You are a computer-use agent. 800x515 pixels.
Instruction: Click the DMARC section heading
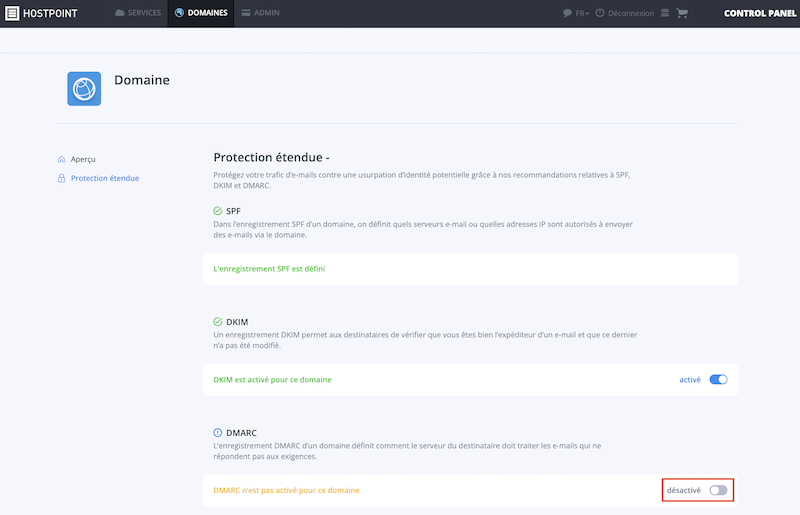(x=241, y=432)
